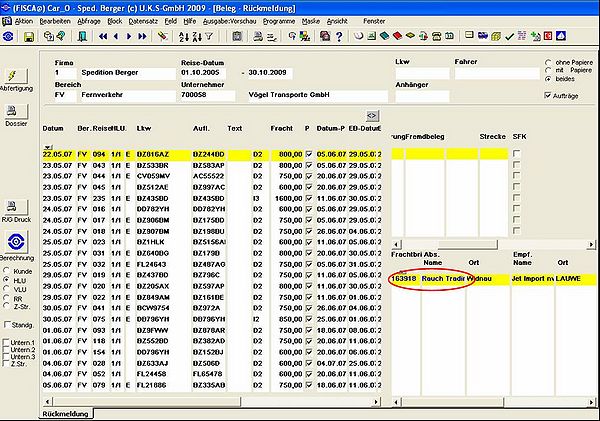Screen dimensions: 600x421
Task: Select the 'ohne Papiere' radio option
Action: [548, 62]
